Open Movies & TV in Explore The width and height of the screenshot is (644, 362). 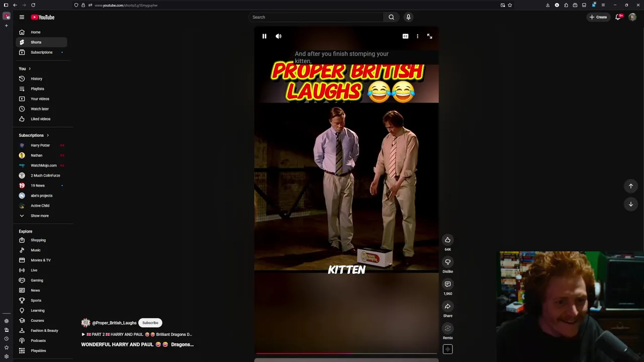(x=42, y=260)
